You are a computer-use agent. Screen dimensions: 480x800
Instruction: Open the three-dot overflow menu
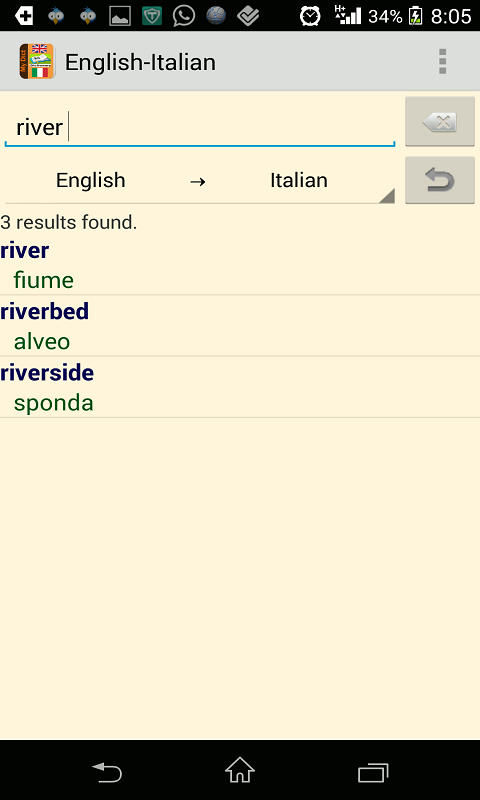(x=442, y=62)
